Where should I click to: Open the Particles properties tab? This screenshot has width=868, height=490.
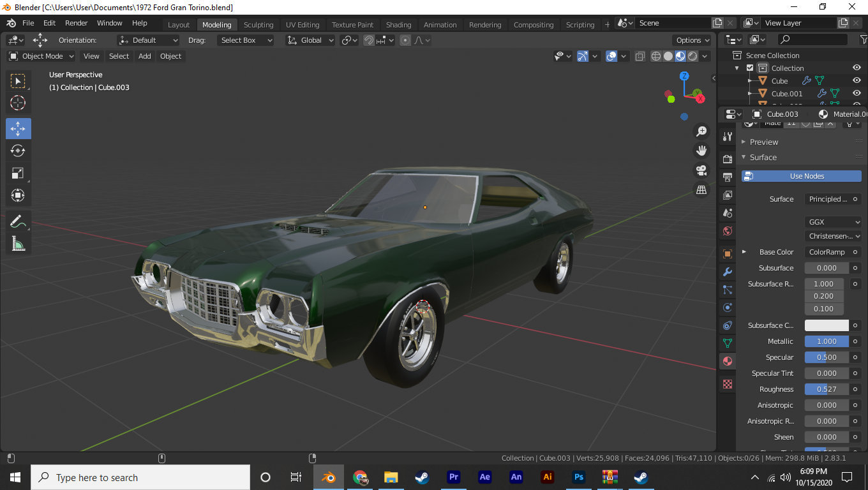point(727,289)
